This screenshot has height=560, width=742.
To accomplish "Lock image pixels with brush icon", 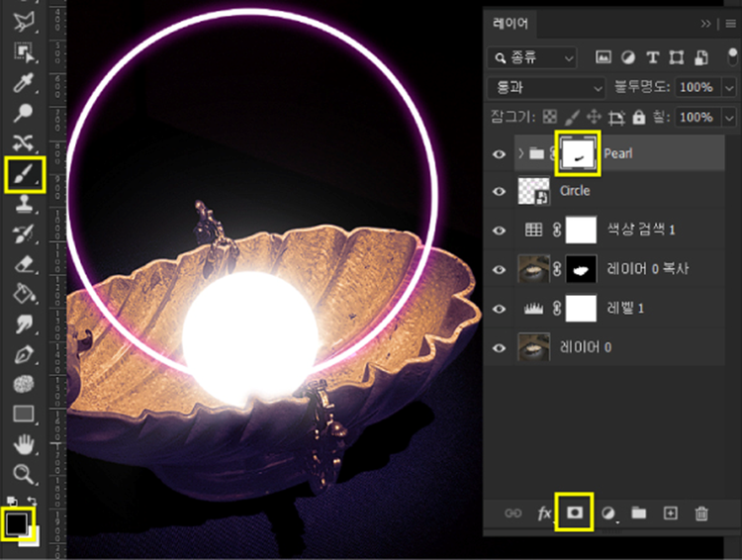I will (572, 117).
